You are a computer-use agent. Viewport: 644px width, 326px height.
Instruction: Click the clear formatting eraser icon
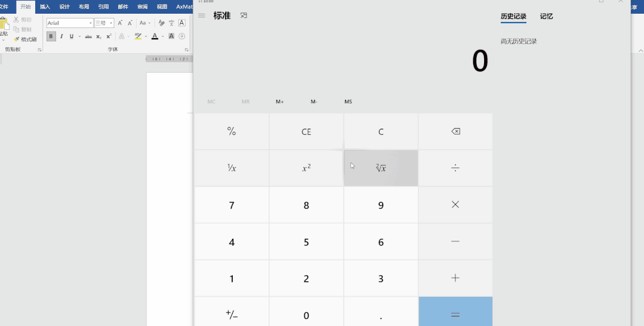point(161,23)
